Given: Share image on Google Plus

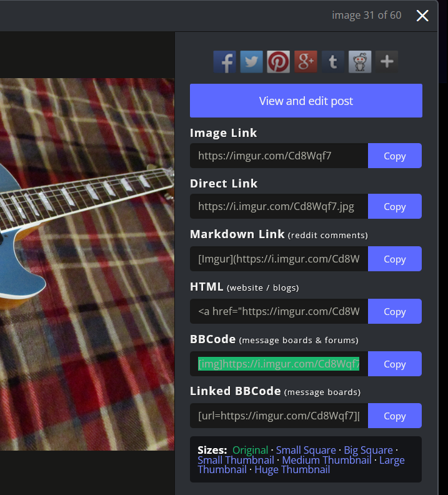Looking at the screenshot, I should [306, 62].
